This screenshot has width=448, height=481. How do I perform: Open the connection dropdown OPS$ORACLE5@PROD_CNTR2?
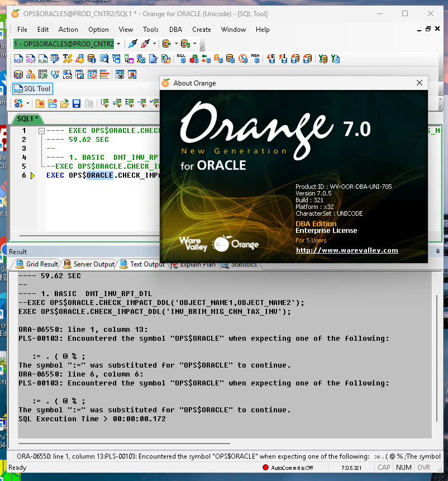[118, 44]
